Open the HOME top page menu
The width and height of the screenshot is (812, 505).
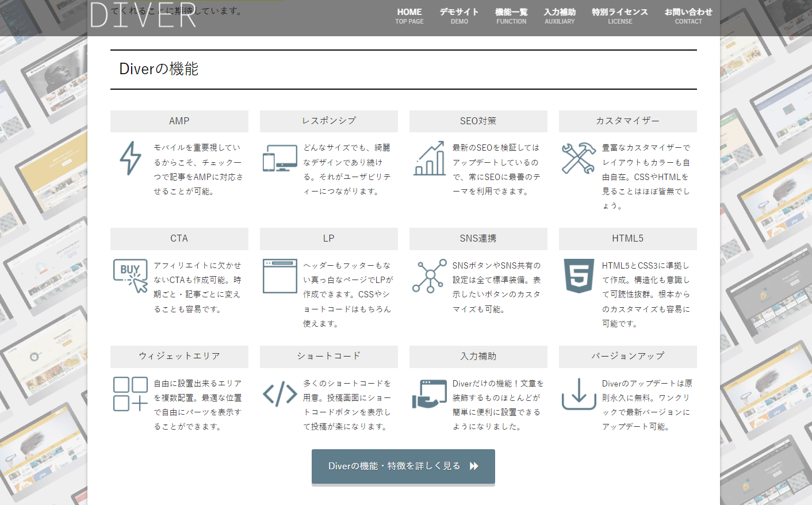click(x=409, y=16)
